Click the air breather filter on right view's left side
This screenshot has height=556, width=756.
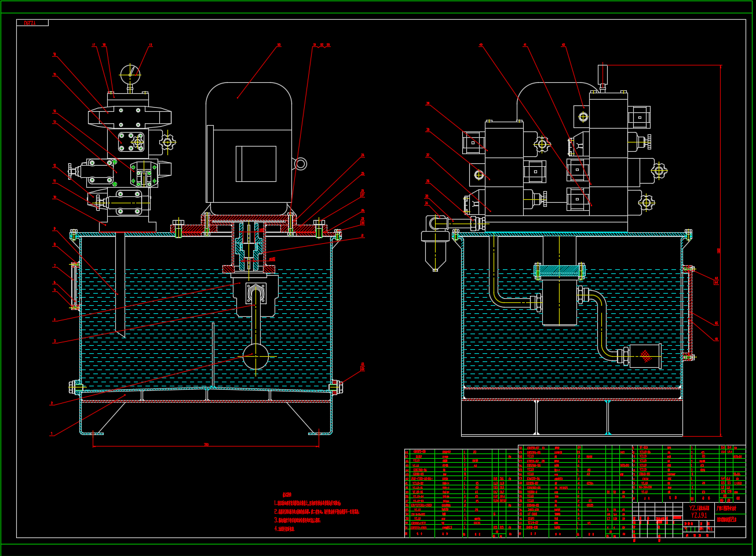tap(434, 244)
